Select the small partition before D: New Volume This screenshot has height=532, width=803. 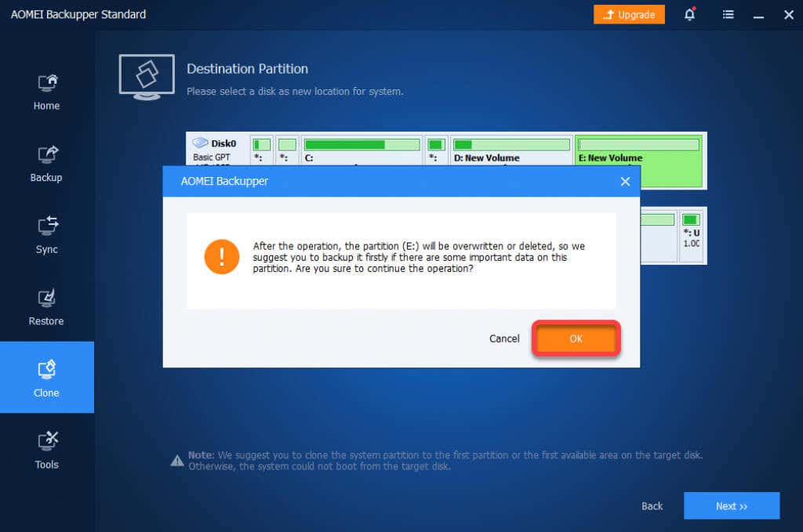click(436, 150)
